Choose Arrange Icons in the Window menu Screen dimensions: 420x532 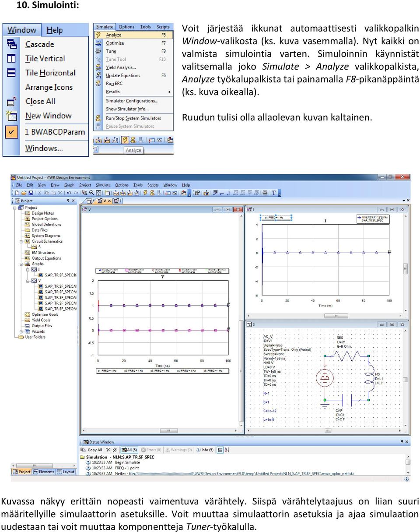click(x=49, y=87)
